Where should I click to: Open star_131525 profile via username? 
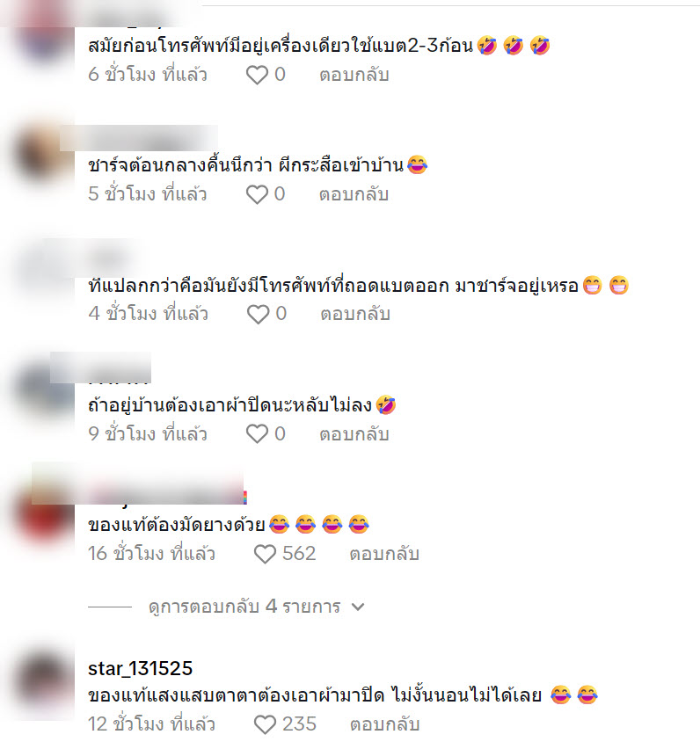[140, 668]
